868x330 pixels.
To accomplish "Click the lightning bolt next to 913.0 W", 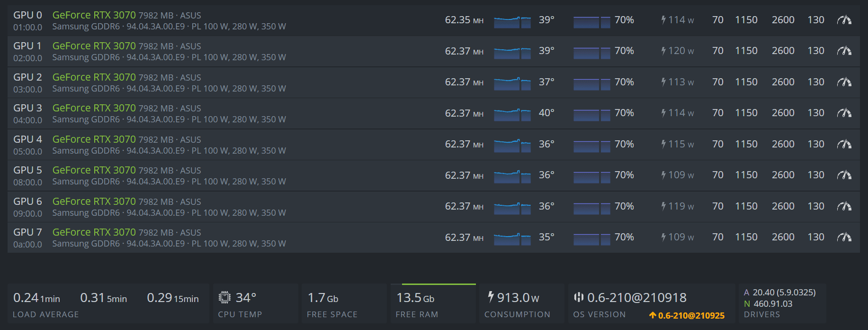I will point(491,297).
